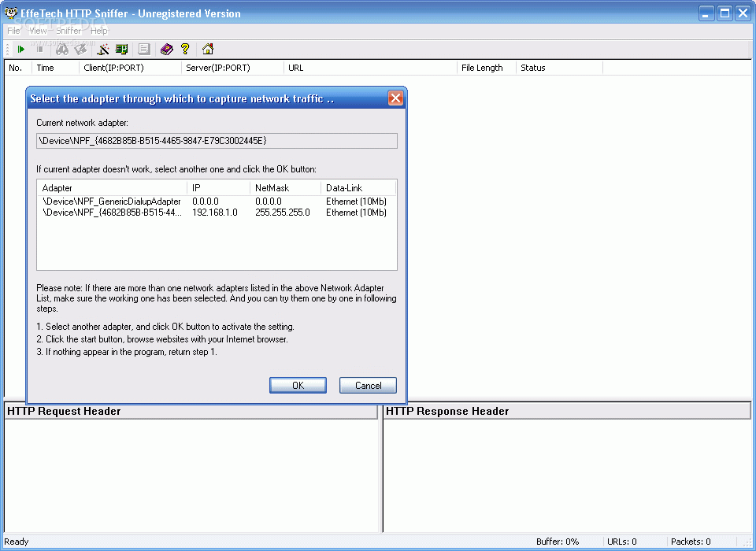The image size is (756, 551).
Task: Click the binoculars find icon
Action: click(62, 49)
